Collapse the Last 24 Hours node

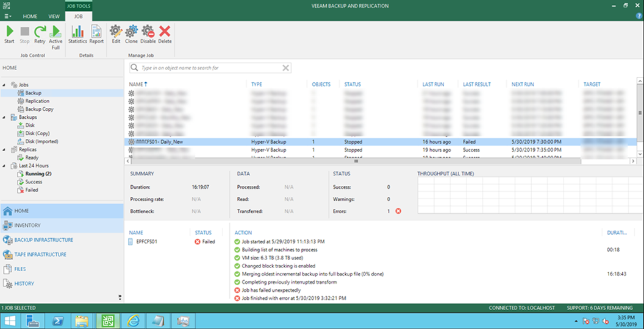(4, 166)
